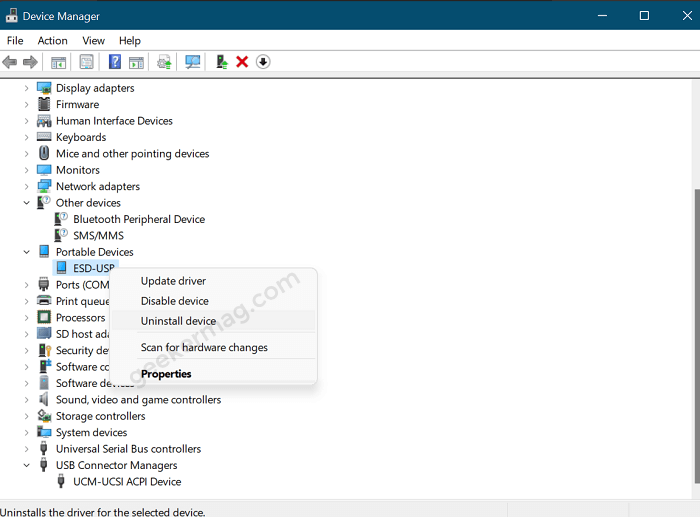Click the Monitors category icon
The height and width of the screenshot is (517, 700).
pyautogui.click(x=44, y=170)
